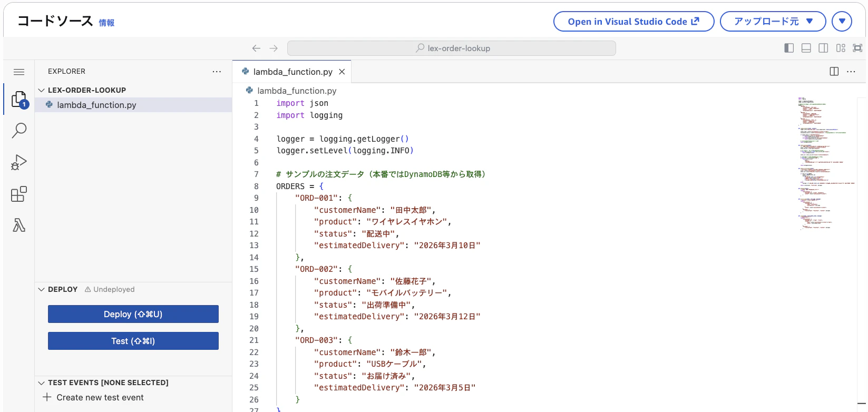Place cursor on line 1 import json
The width and height of the screenshot is (868, 412).
pos(303,103)
